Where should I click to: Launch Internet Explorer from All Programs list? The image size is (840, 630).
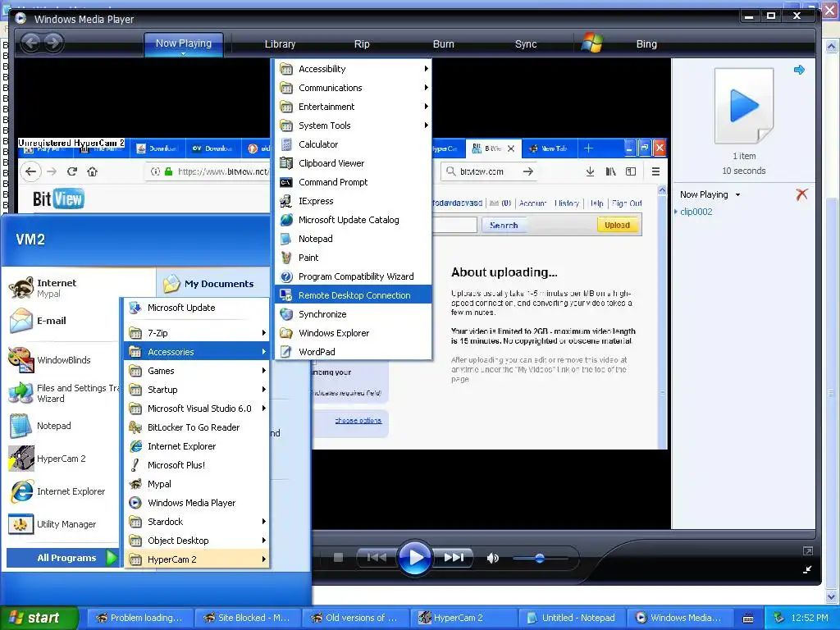(x=197, y=445)
